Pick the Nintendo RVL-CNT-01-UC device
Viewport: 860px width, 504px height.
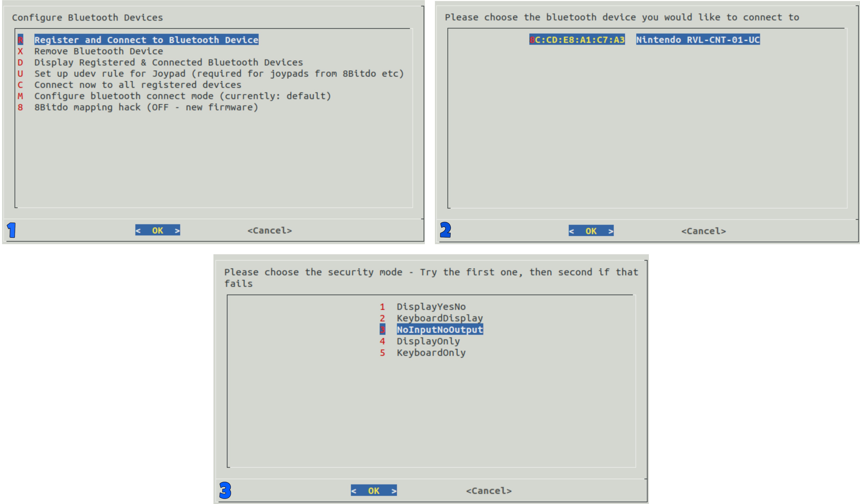point(697,40)
